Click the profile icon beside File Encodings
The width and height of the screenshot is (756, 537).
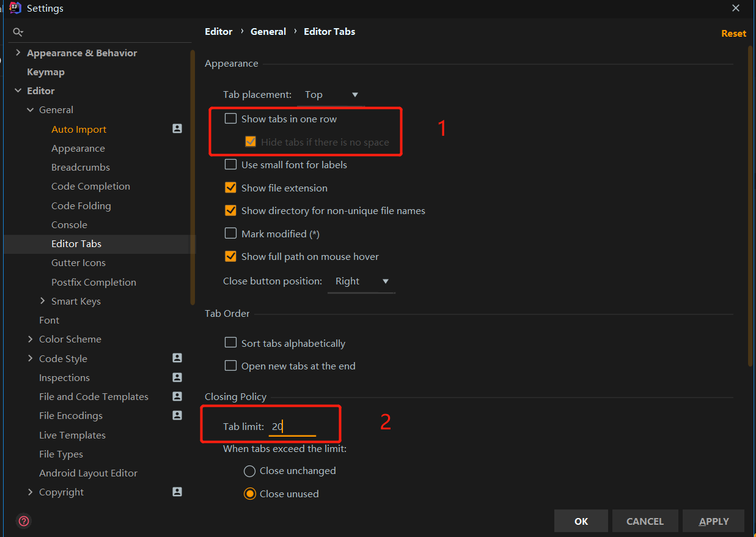(177, 415)
